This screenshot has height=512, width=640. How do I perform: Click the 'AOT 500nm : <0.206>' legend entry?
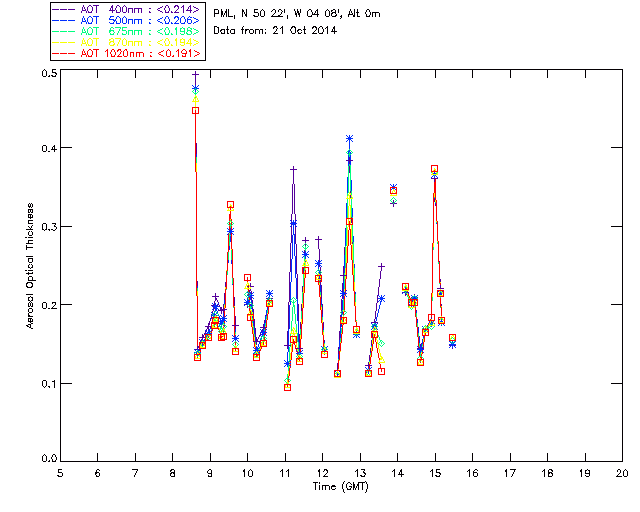[127, 20]
